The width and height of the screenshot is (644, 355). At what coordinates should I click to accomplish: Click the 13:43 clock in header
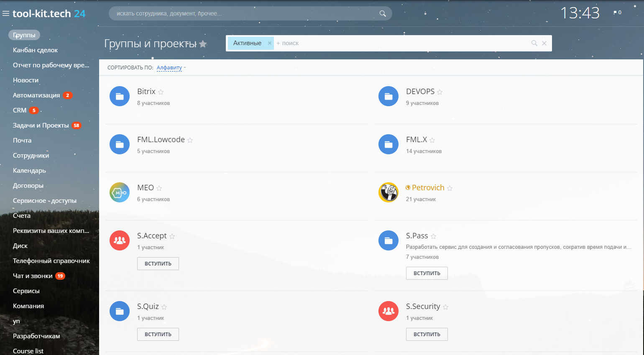pos(580,13)
